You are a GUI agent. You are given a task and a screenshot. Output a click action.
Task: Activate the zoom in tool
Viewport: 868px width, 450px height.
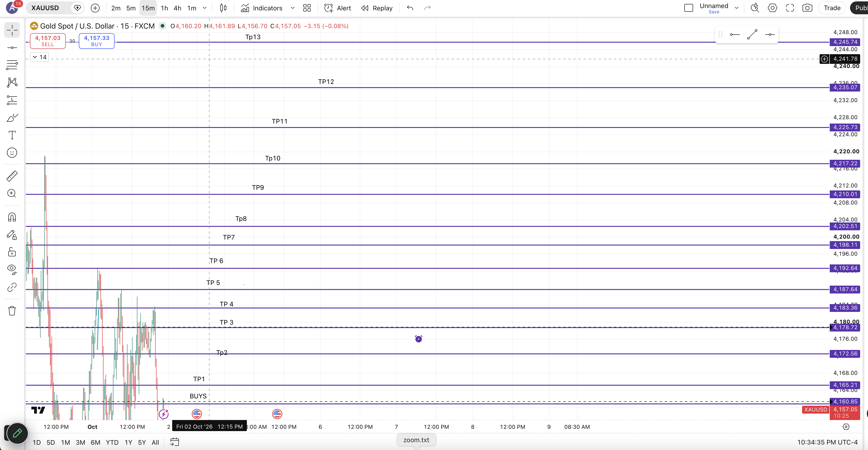point(12,193)
